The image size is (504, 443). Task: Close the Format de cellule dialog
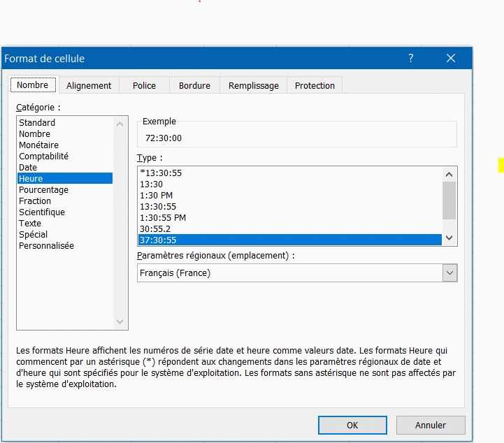[451, 59]
